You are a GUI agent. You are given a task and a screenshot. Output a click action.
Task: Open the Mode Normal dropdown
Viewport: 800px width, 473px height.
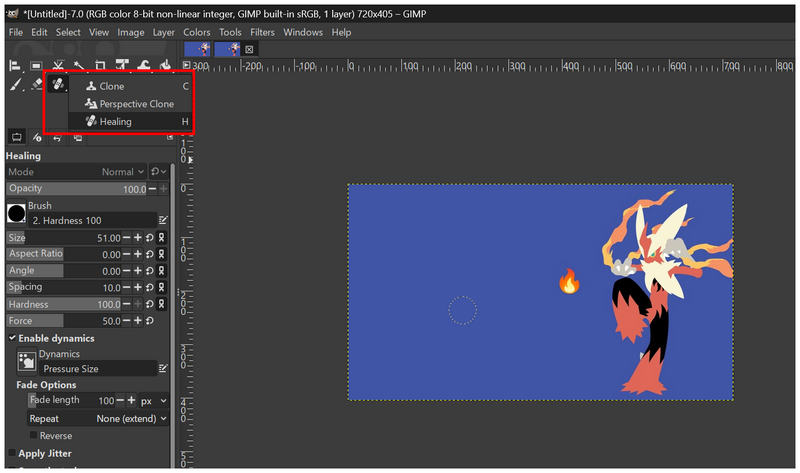coord(77,172)
